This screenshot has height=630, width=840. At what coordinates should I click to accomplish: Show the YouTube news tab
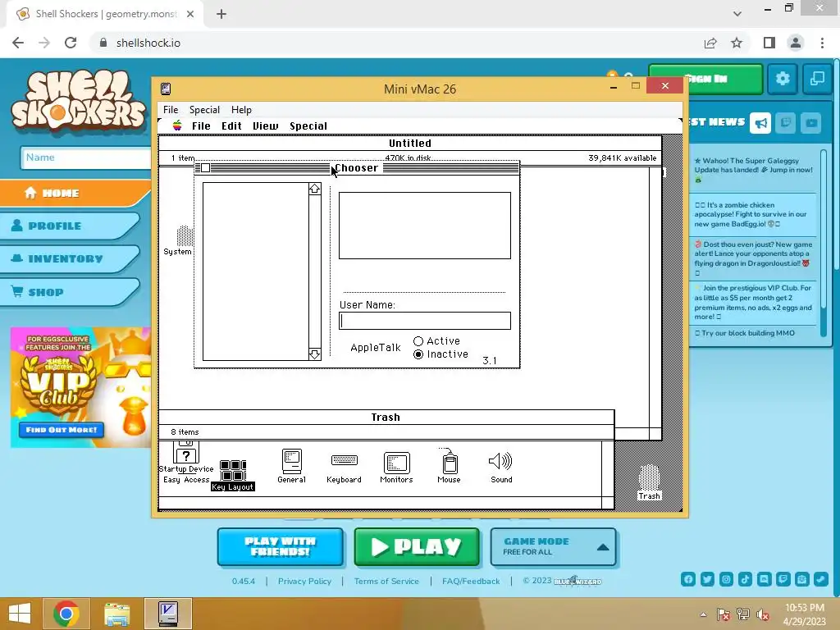811,123
